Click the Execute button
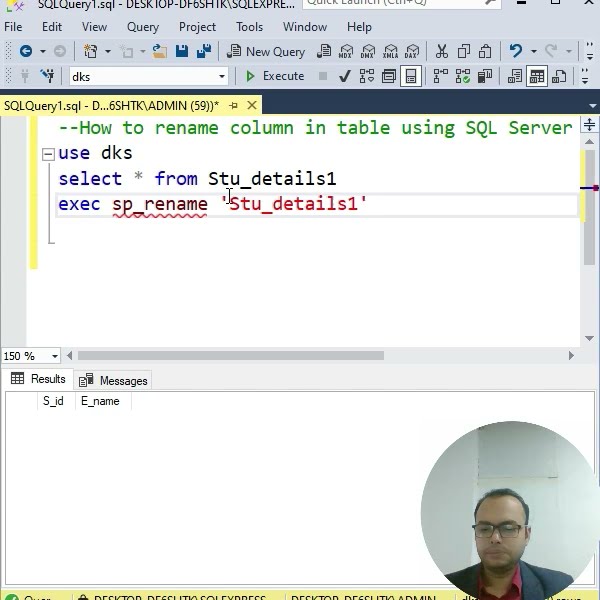The width and height of the screenshot is (600, 600). tap(275, 76)
